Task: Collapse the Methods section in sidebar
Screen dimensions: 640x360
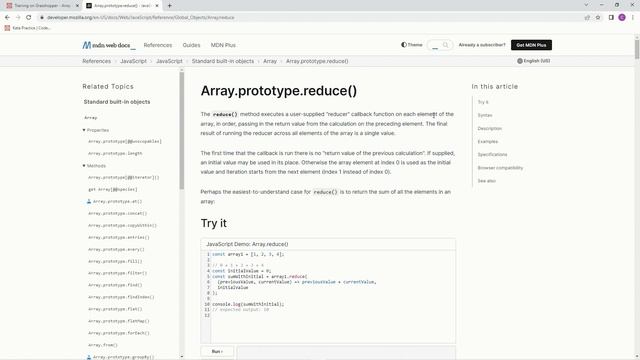Action: pos(94,166)
